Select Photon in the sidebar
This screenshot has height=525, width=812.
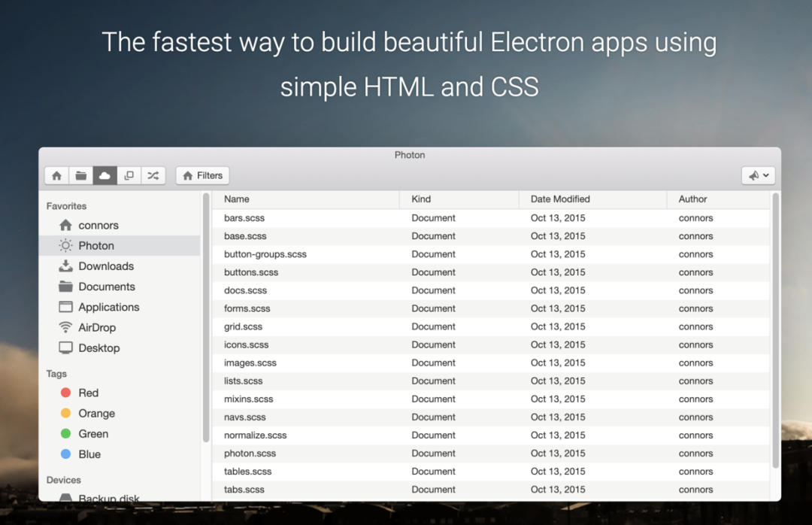(120, 246)
